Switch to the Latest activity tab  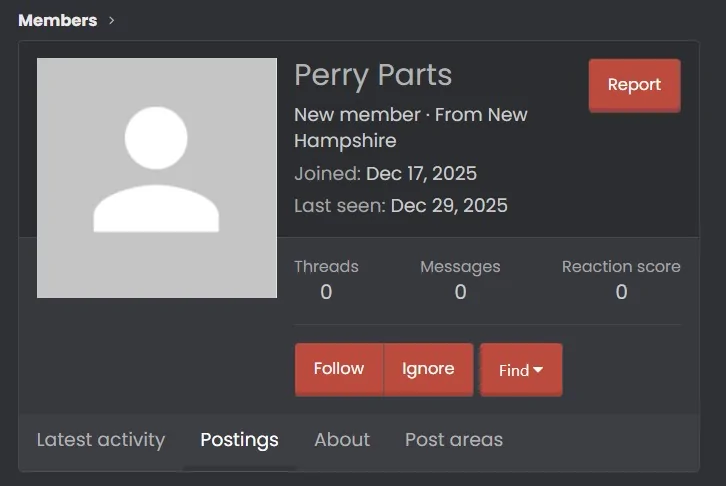pos(101,439)
